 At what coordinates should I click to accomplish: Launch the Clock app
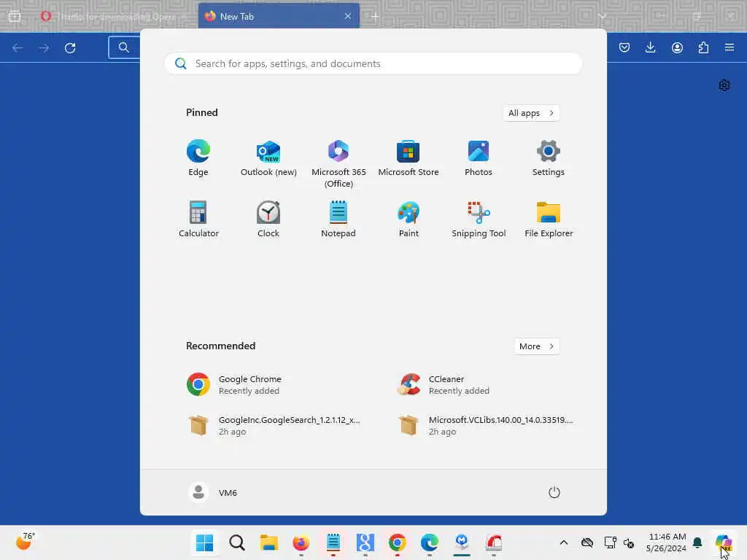(268, 219)
